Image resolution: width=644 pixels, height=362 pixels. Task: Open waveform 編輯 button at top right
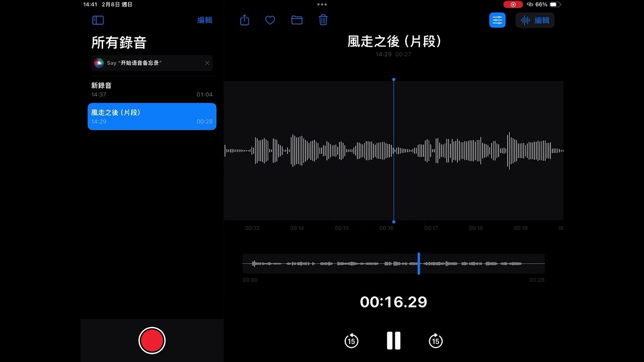(535, 20)
